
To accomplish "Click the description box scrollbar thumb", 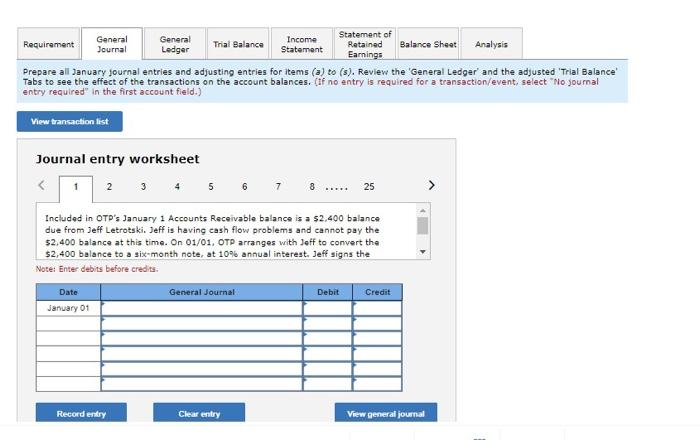I will tap(422, 226).
